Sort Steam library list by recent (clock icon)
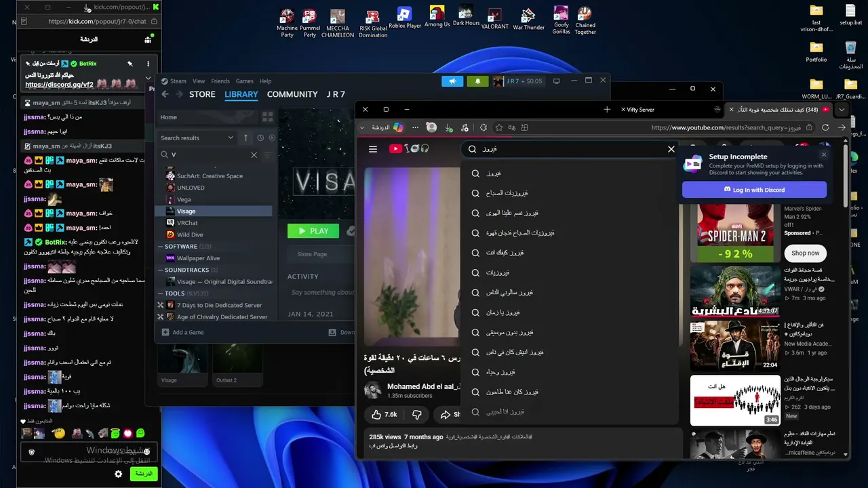 tap(260, 138)
